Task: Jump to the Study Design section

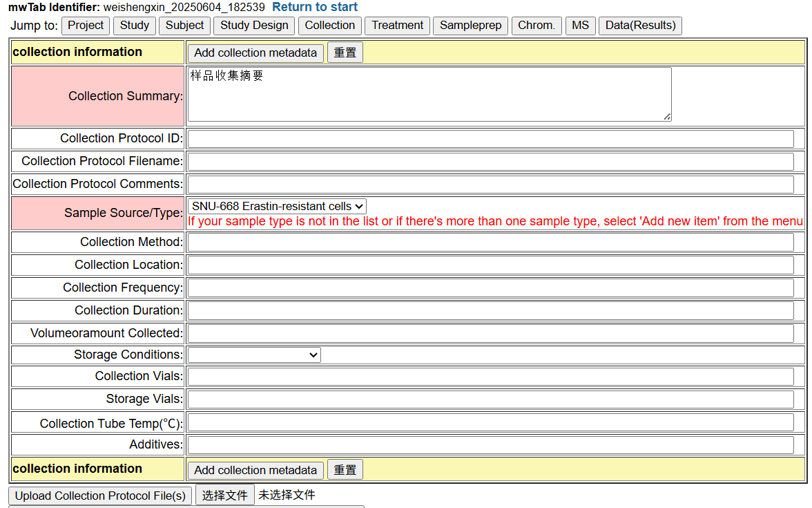Action: [x=254, y=26]
